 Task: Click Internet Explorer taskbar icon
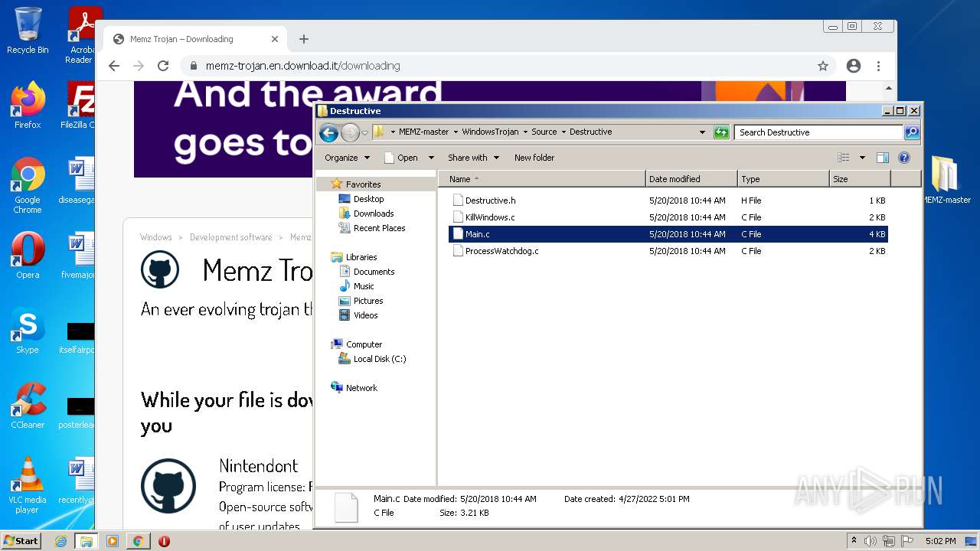click(x=60, y=541)
